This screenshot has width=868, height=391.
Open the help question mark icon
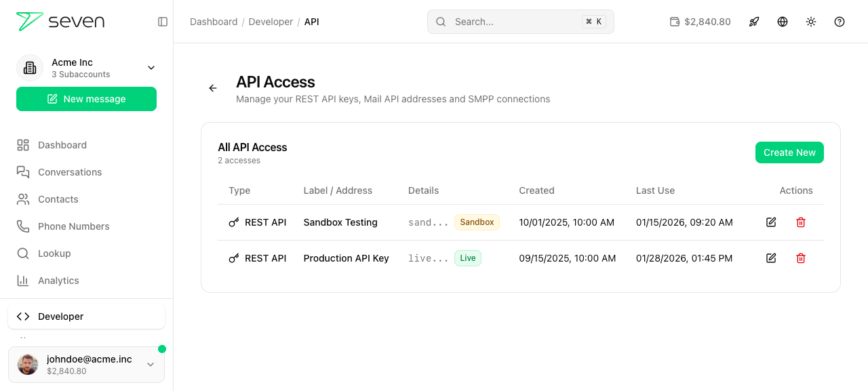pyautogui.click(x=840, y=22)
